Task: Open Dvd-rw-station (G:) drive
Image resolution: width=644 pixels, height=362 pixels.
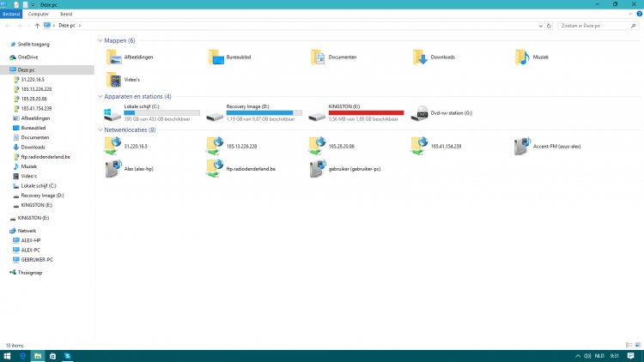Action: 419,114
